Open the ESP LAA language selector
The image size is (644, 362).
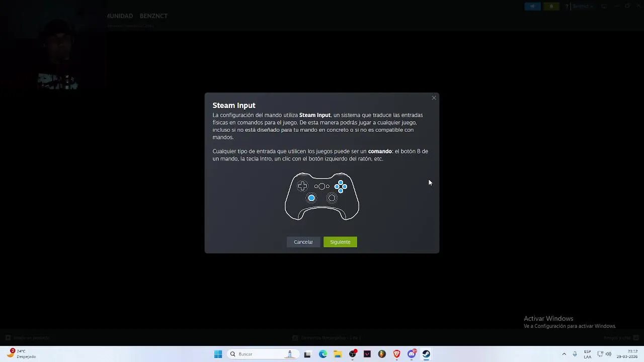pos(588,354)
